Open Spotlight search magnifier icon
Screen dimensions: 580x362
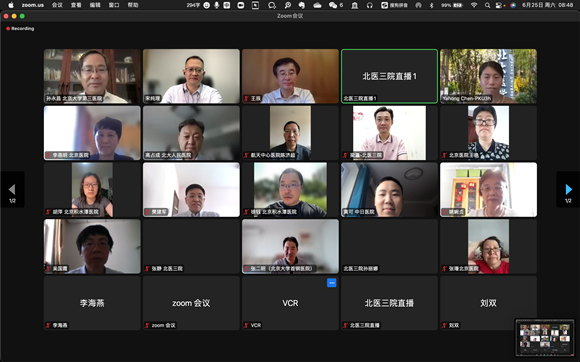(x=488, y=5)
